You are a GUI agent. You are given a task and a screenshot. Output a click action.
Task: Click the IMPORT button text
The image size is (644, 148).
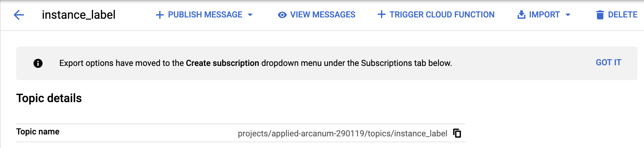(x=544, y=15)
